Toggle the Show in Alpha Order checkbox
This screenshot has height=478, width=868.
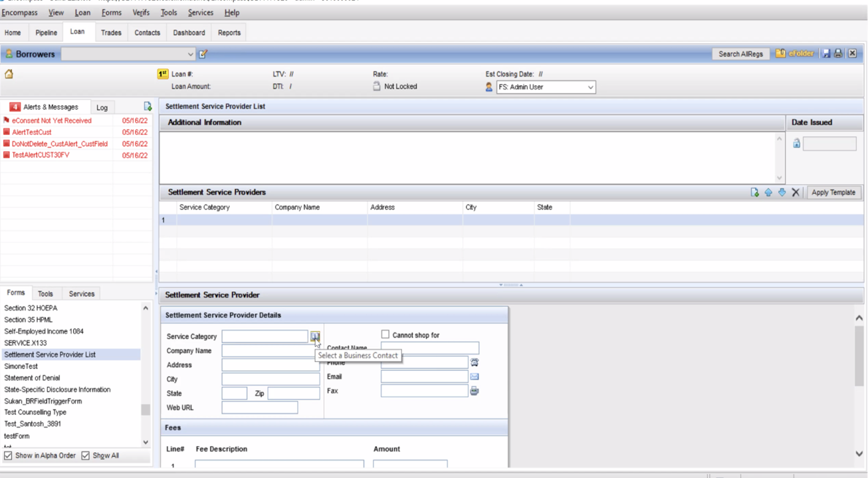8,455
